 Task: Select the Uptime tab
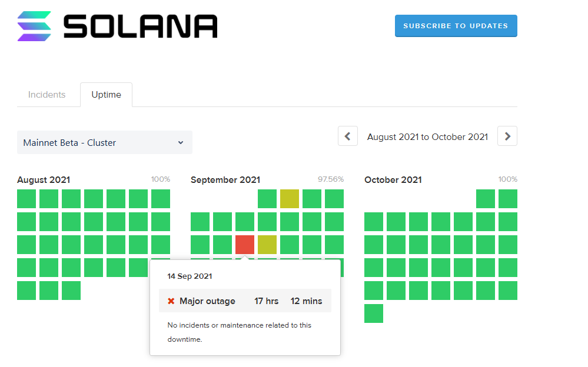(x=106, y=95)
